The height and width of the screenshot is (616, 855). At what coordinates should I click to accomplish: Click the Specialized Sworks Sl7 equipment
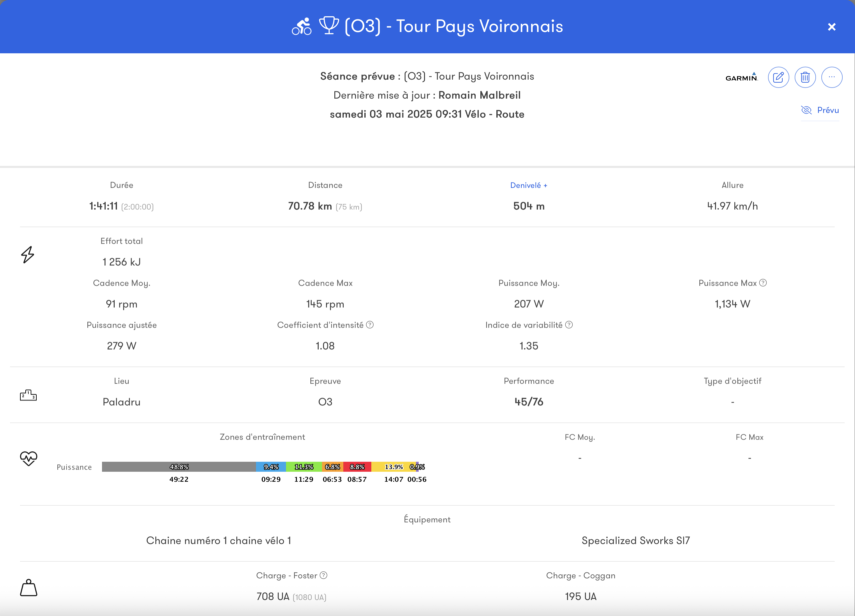[x=635, y=541]
